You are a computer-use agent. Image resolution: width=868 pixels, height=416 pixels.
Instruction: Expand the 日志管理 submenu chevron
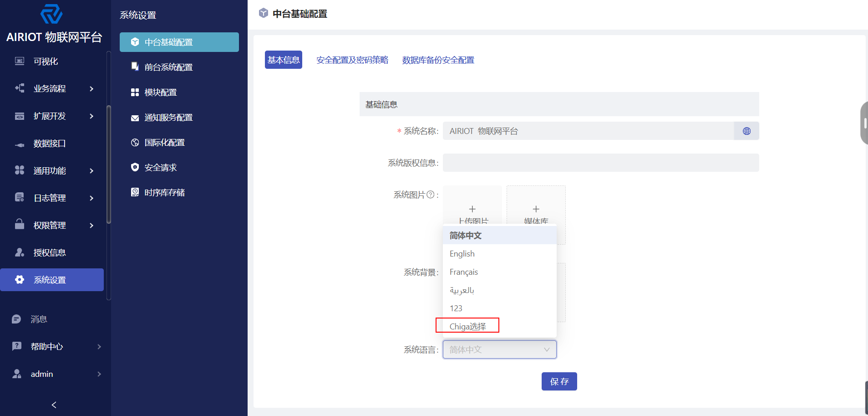point(91,198)
